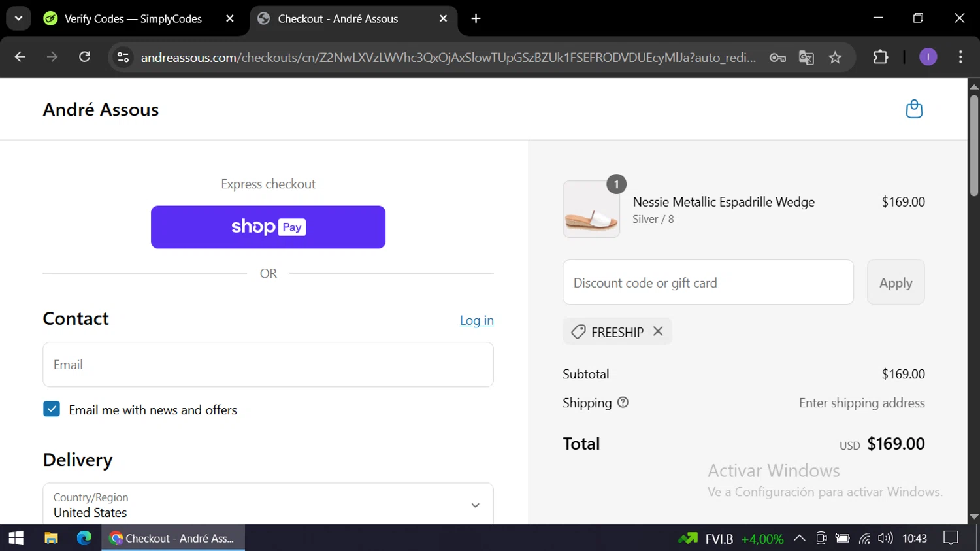This screenshot has height=551, width=980.
Task: Click the browser forward arrow
Action: (x=52, y=57)
